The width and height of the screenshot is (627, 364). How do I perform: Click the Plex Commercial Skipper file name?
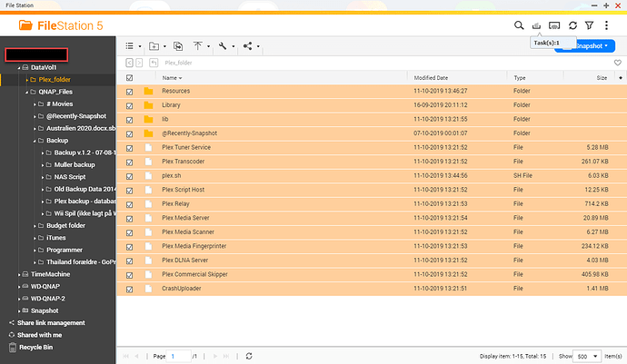coord(194,274)
